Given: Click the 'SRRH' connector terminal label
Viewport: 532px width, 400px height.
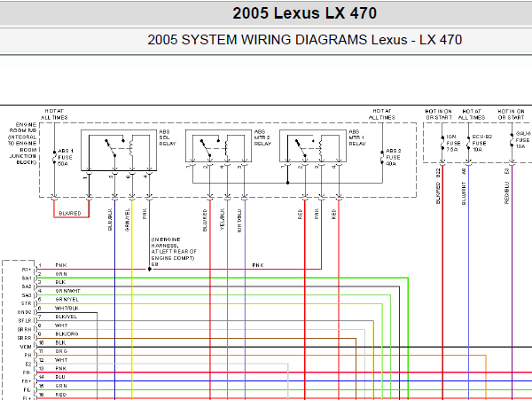Looking at the screenshot, I should (25, 330).
